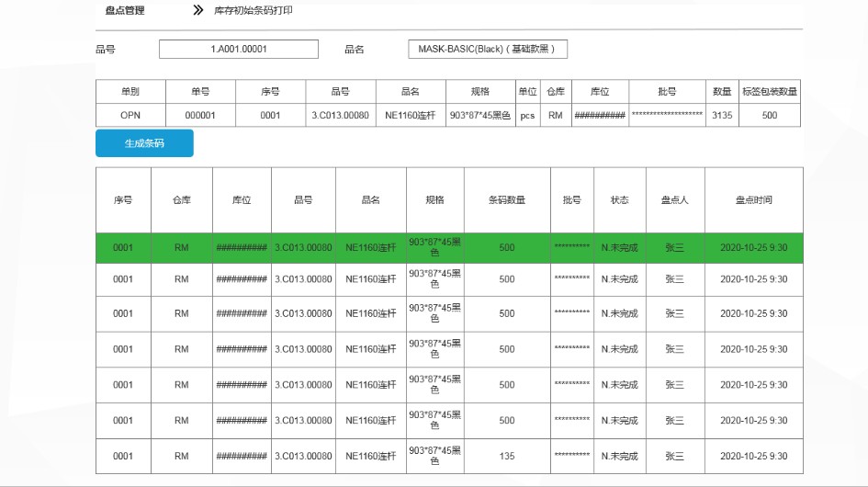Select 2020-10-25 9:30 in the row with 135

coord(754,456)
